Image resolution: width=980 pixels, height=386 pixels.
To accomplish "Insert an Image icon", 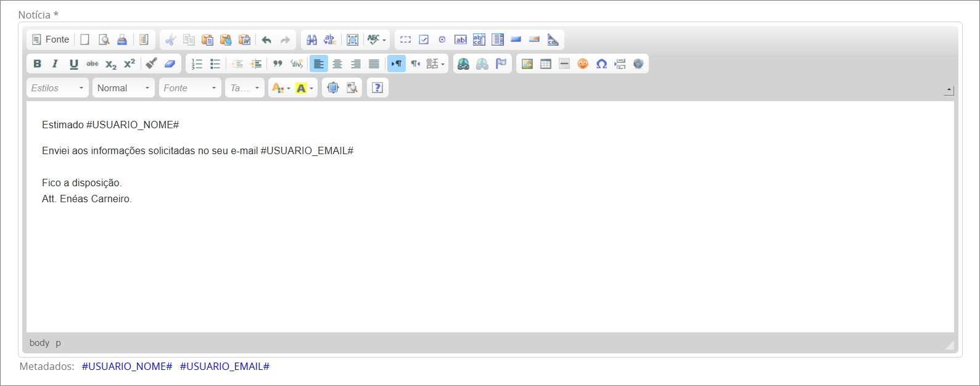I will point(527,64).
